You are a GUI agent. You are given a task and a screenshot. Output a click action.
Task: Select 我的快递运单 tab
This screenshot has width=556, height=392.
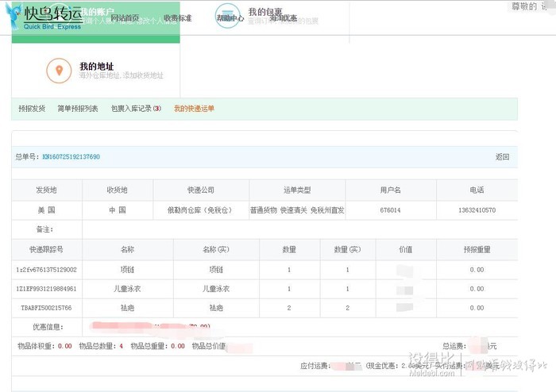pos(194,109)
